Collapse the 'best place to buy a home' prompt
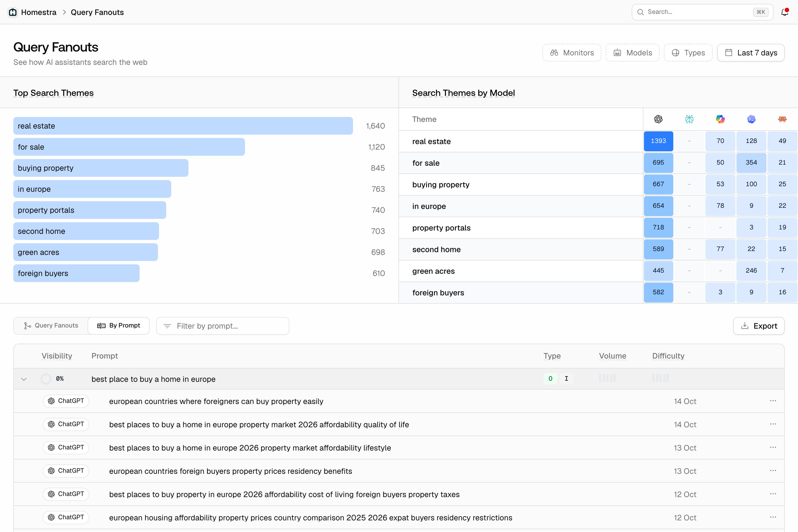798x532 pixels. click(x=24, y=379)
